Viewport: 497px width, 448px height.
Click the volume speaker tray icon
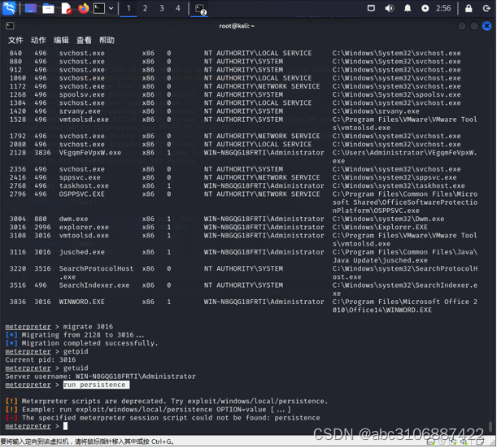(390, 8)
